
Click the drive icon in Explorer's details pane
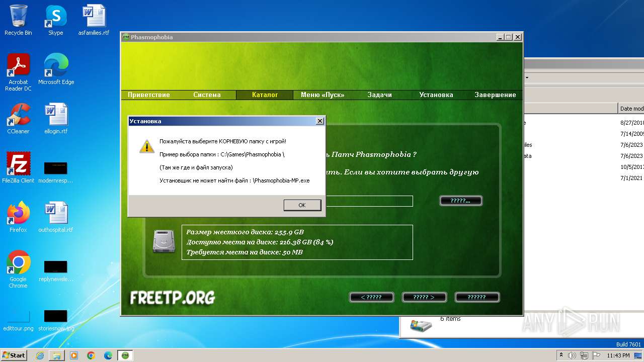pos(421,325)
